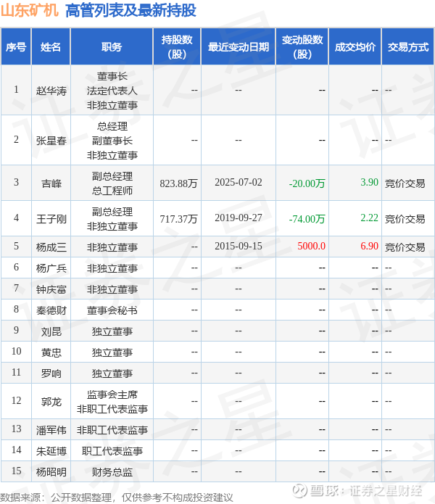
Task: Click the date 2015-09-15
Action: click(239, 247)
